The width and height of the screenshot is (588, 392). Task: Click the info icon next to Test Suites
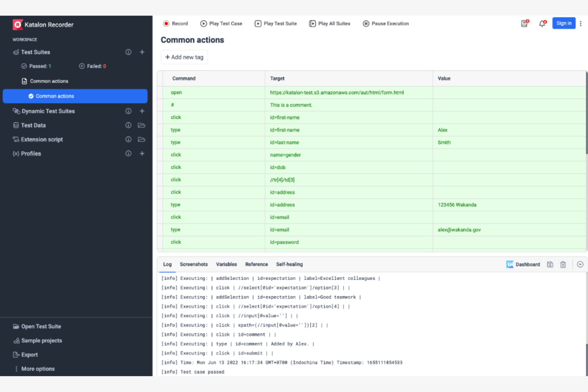pos(128,52)
